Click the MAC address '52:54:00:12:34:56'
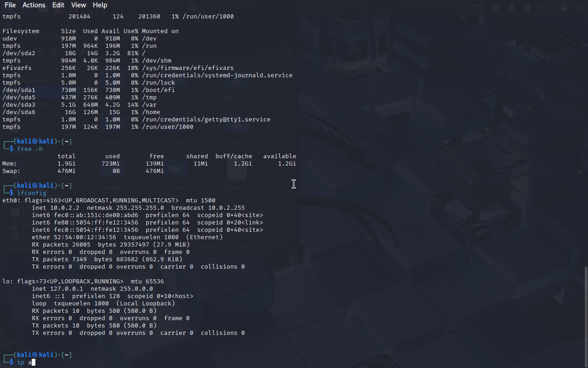The width and height of the screenshot is (588, 368). (85, 237)
